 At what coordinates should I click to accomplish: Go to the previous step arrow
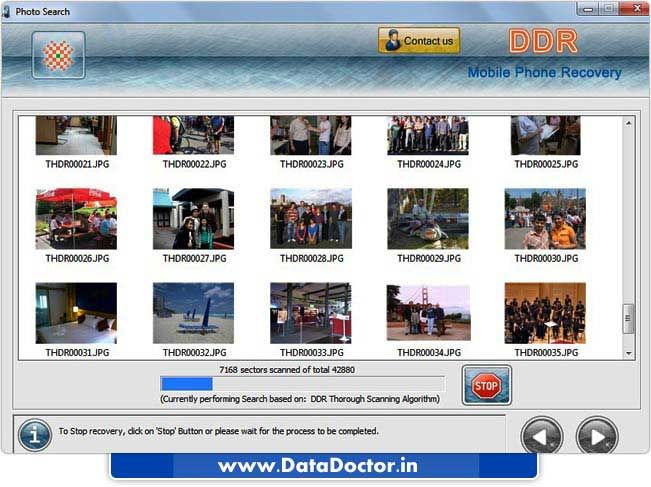pyautogui.click(x=542, y=436)
